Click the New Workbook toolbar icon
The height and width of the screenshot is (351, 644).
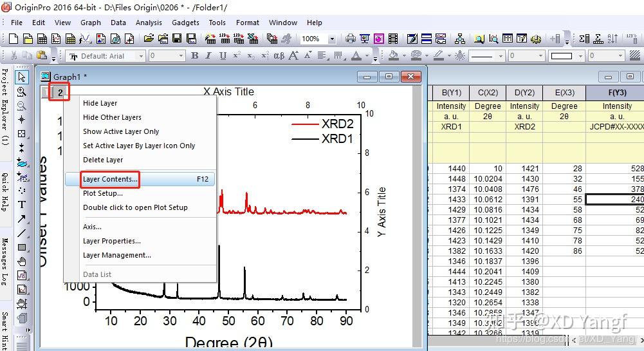tap(42, 39)
